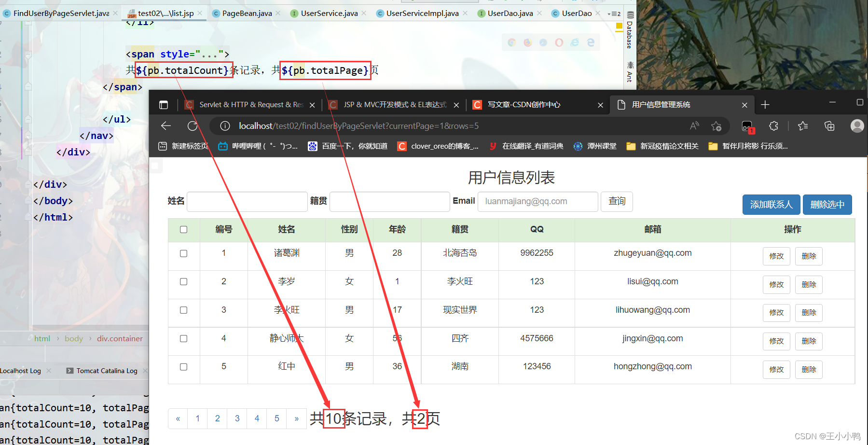The width and height of the screenshot is (868, 445).
Task: Close the Servlet & HTTP browser tab
Action: 312,105
